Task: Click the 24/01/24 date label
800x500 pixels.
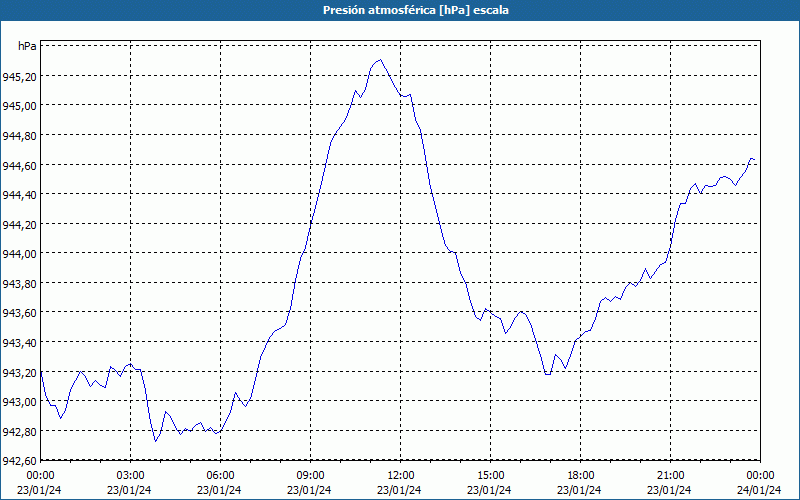Action: pos(759,490)
